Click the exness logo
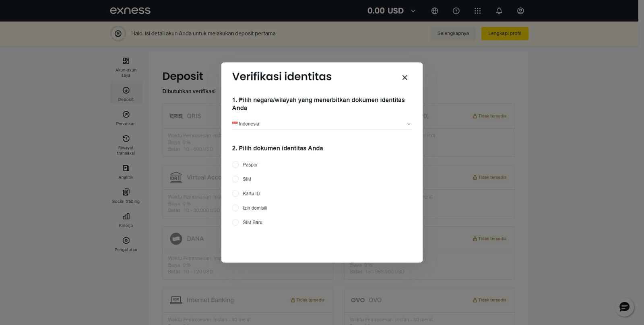The image size is (644, 325). pos(130,11)
